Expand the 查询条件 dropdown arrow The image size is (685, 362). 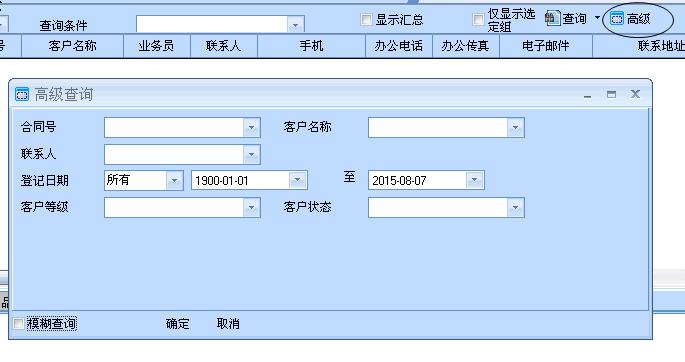295,24
